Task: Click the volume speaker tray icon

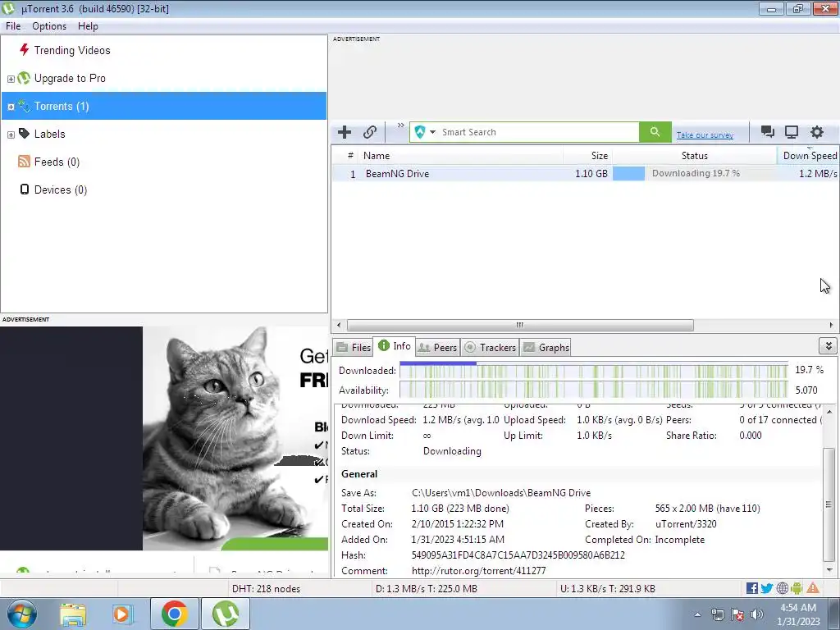Action: pos(757,614)
